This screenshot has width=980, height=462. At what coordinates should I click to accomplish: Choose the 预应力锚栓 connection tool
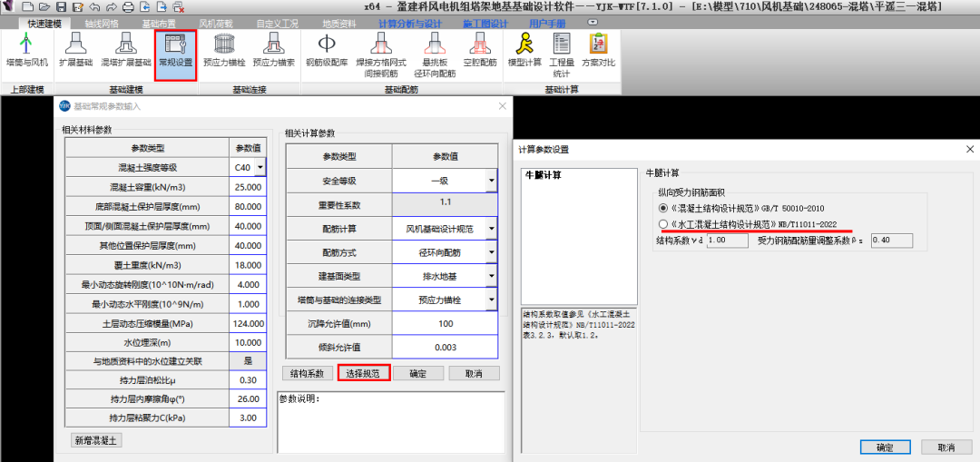[x=224, y=51]
